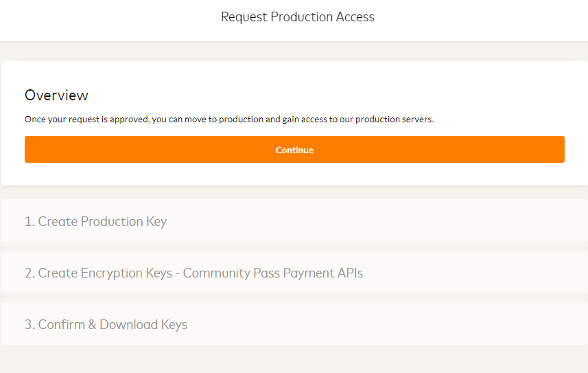The width and height of the screenshot is (588, 373).
Task: Click "Production Key" words in step one
Action: tap(124, 222)
